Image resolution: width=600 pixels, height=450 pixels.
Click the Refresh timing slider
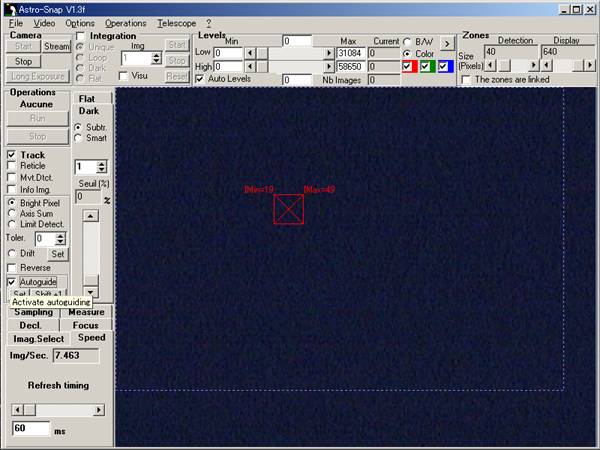pyautogui.click(x=59, y=410)
